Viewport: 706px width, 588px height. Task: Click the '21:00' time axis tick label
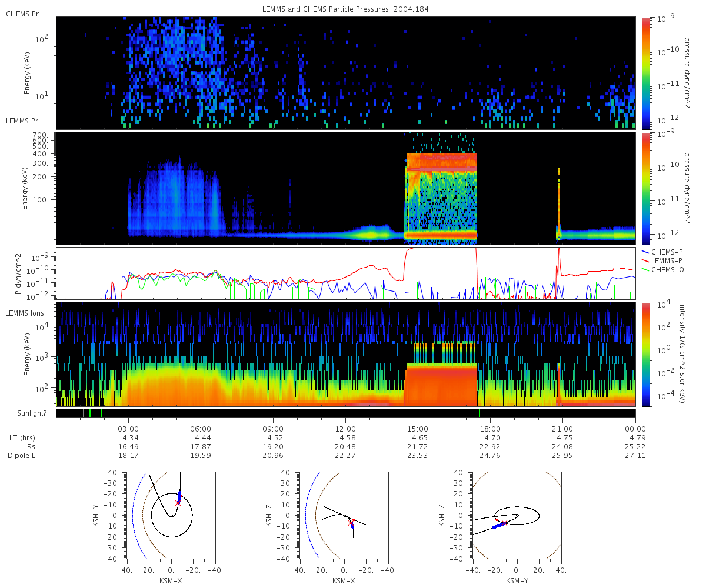pos(562,428)
